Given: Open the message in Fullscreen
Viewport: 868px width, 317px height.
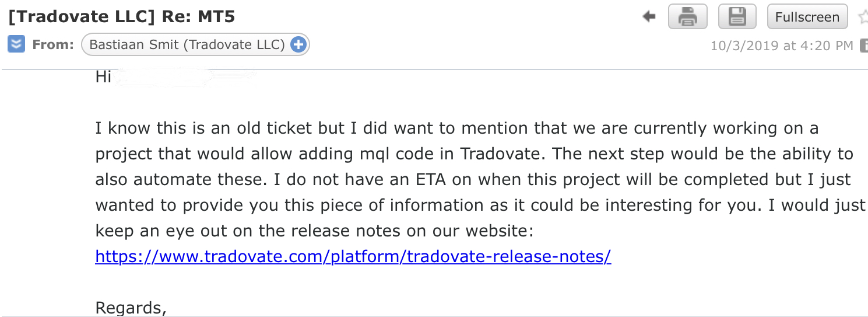Looking at the screenshot, I should 807,17.
